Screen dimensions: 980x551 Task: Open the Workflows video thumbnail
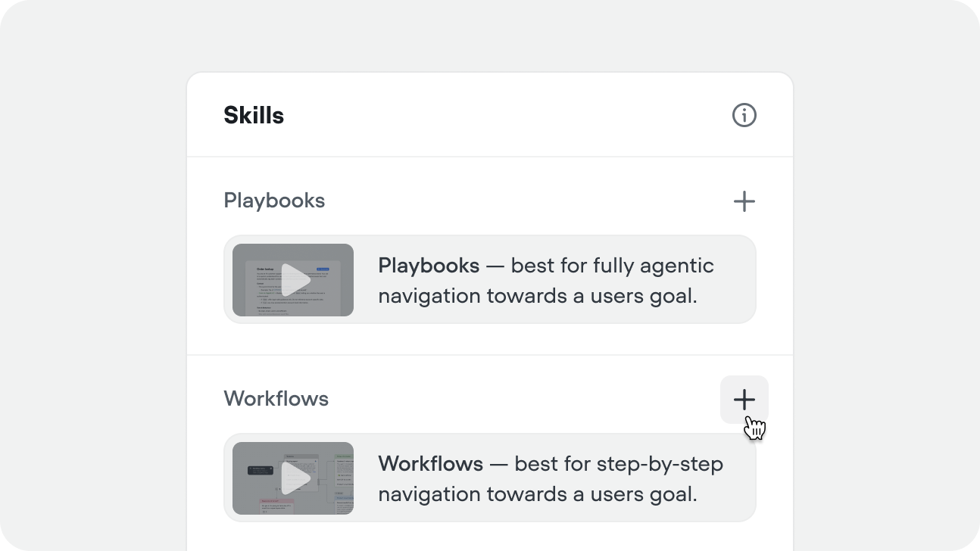point(293,478)
